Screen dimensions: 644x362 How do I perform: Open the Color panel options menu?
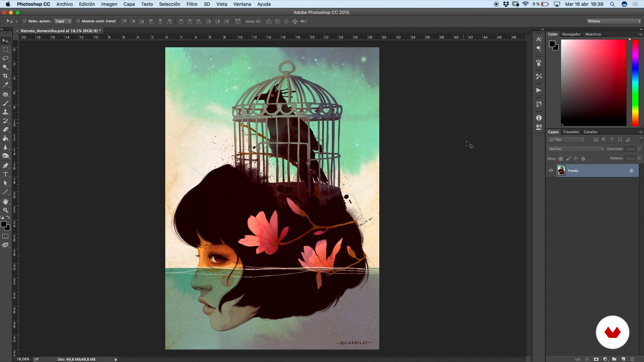[x=640, y=34]
